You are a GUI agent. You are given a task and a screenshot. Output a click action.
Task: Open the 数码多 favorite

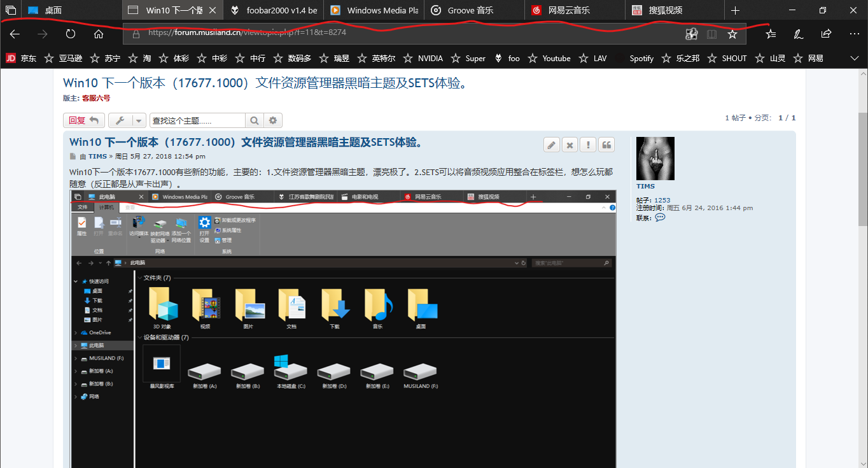tap(292, 58)
